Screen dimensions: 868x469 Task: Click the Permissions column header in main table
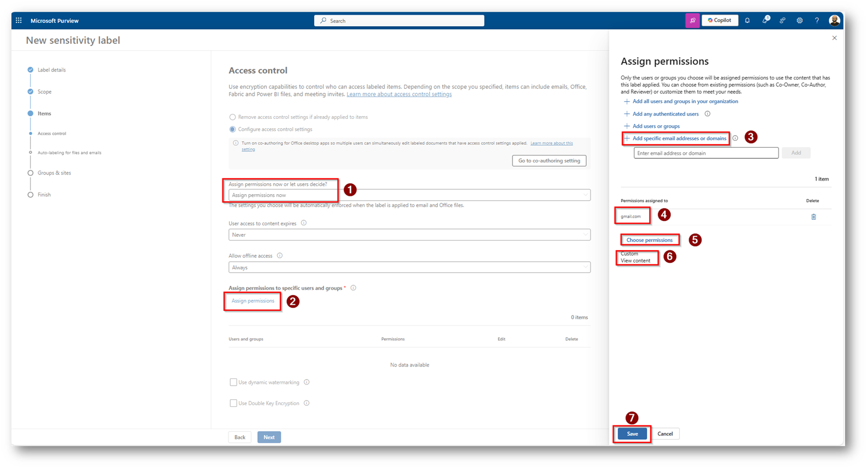point(393,339)
